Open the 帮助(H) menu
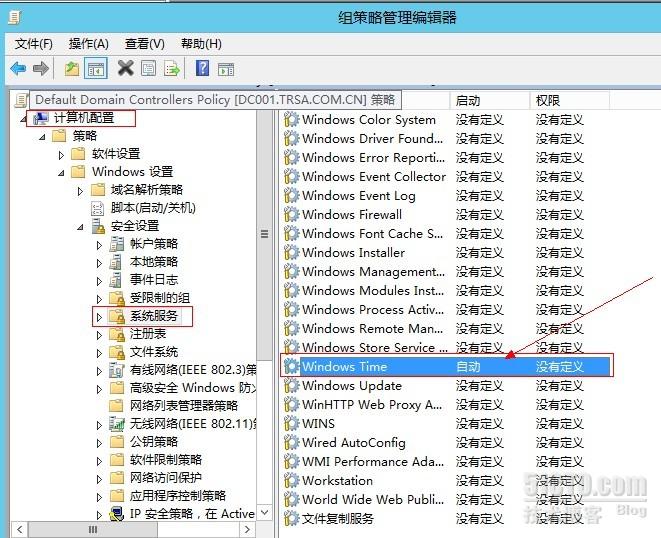Screen dimensions: 661x538 point(201,44)
